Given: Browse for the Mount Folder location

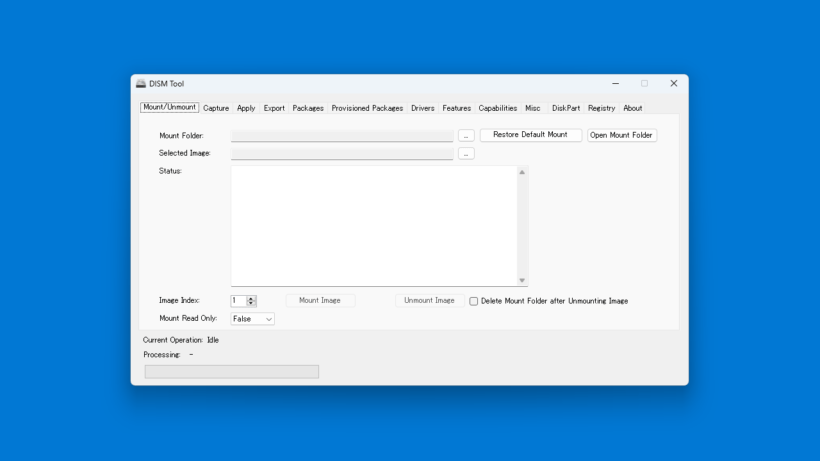Looking at the screenshot, I should coord(466,136).
